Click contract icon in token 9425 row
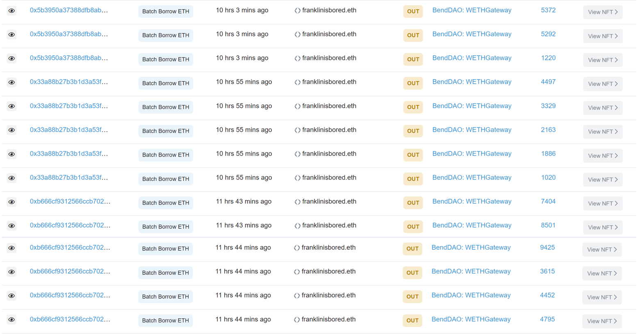The image size is (644, 335). coord(297,248)
